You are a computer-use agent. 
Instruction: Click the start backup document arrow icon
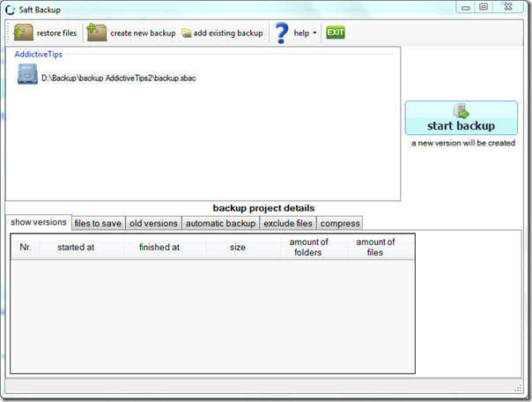(x=461, y=111)
